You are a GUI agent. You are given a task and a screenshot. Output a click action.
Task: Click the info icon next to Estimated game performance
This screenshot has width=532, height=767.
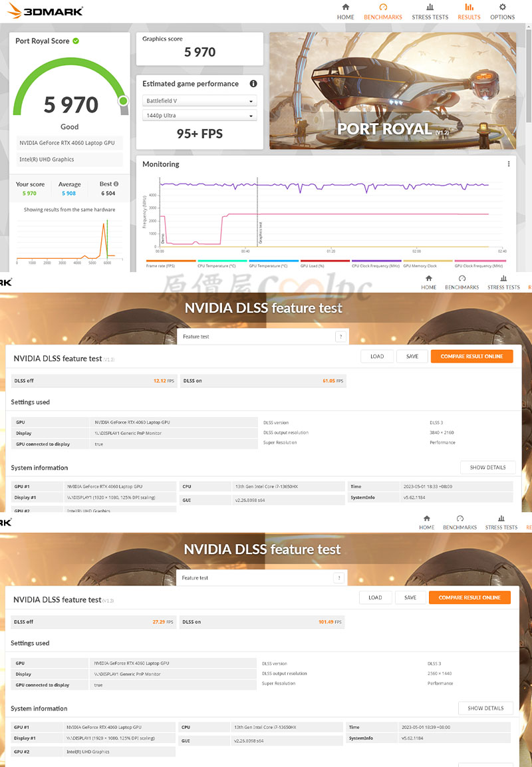pos(253,84)
